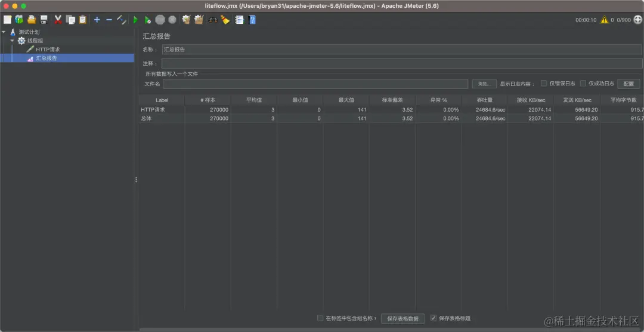This screenshot has height=332, width=644.
Task: Clear current results with single gear-broom icon
Action: [186, 19]
